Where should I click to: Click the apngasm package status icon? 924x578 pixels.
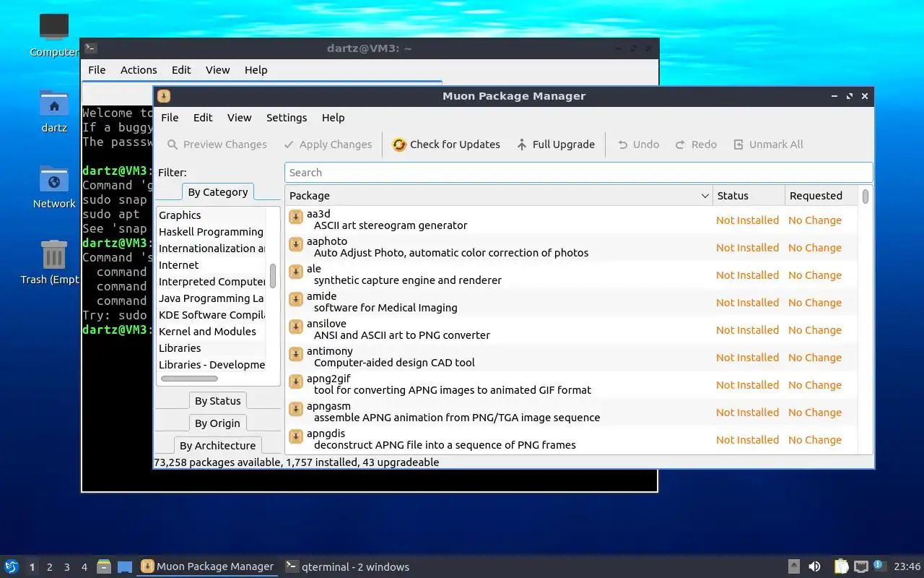[296, 409]
